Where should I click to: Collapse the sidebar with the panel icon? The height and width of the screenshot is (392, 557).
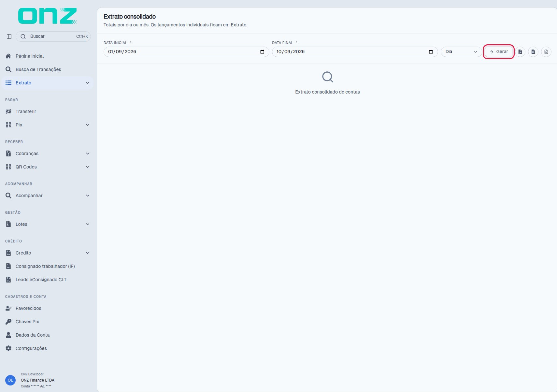(9, 36)
